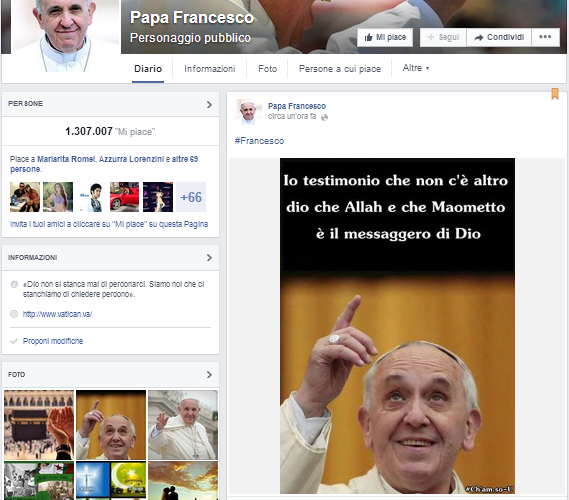Open the http://www.vatican.va/ website link
Viewport: 569px width, 500px height.
point(57,314)
